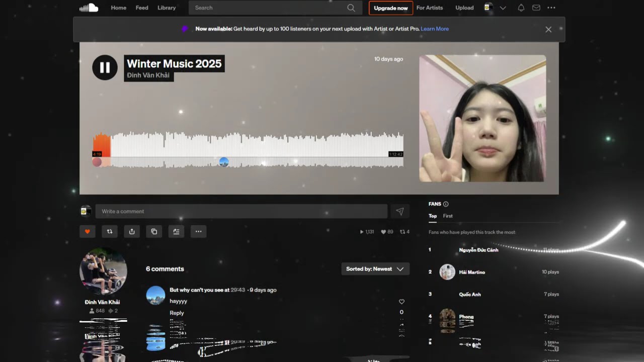Viewport: 644px width, 362px height.
Task: Seek within the track waveform
Action: (248, 149)
